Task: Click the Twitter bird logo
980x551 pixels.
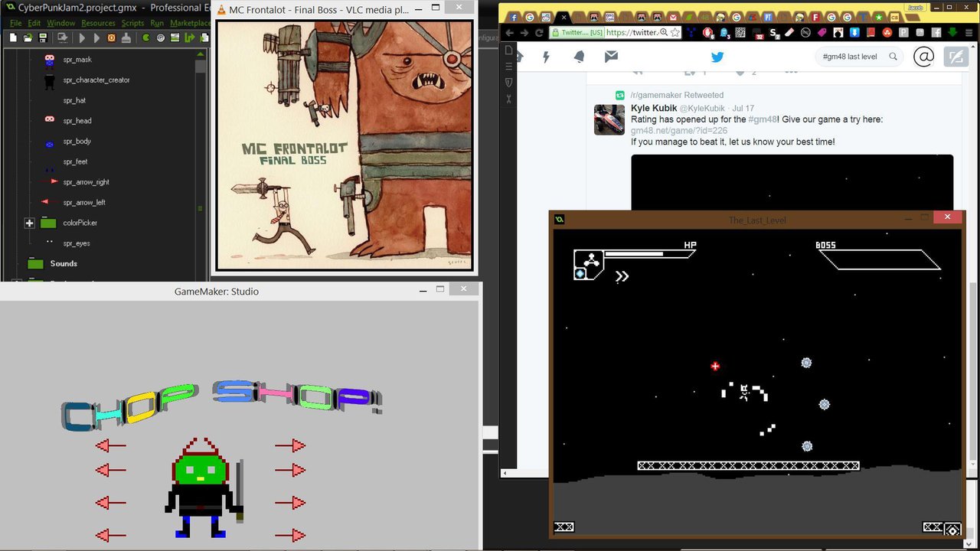Action: (717, 57)
